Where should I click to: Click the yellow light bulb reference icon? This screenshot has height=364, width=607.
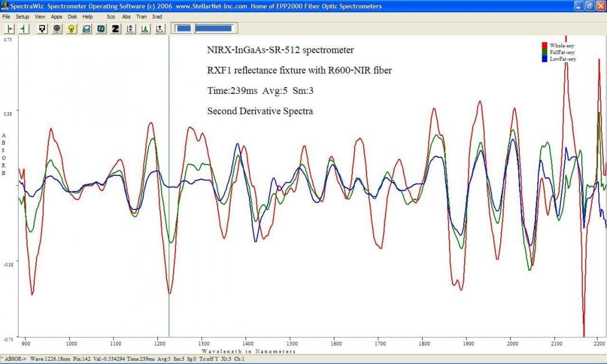click(x=71, y=28)
